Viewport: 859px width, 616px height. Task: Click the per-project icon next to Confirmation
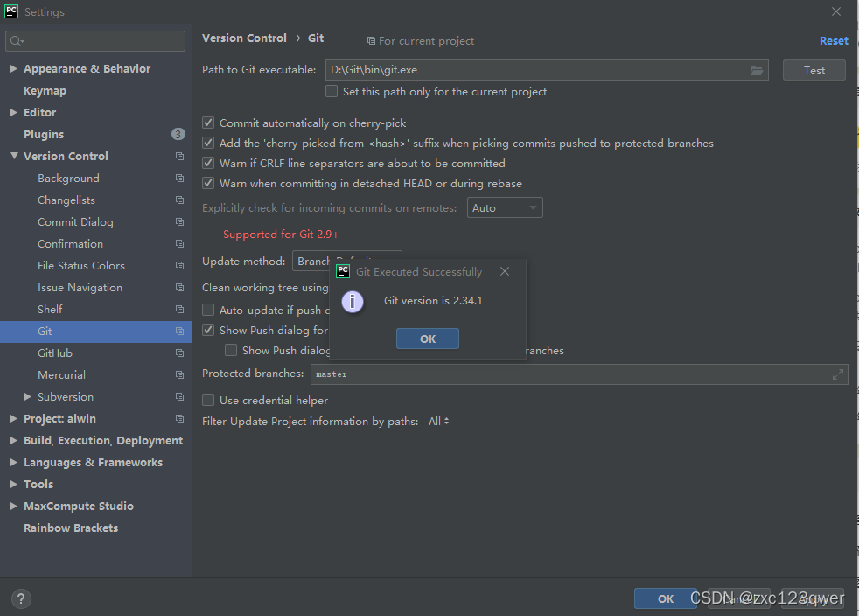(179, 244)
